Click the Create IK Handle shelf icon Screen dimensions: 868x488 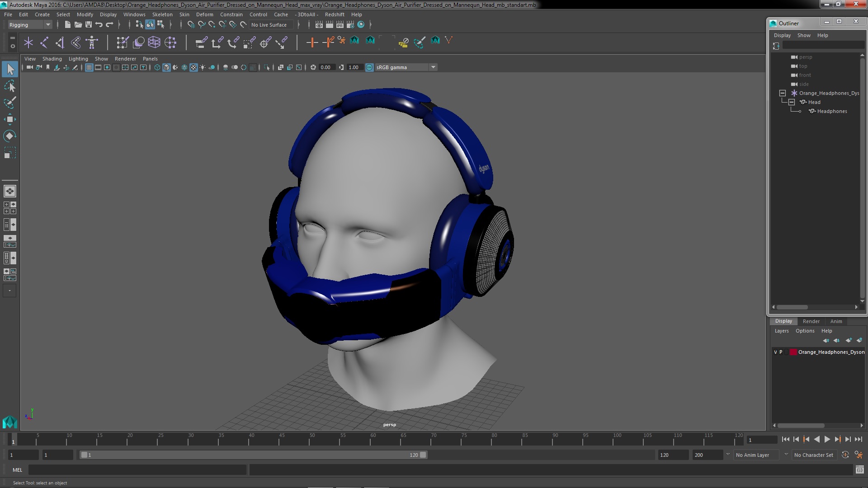60,42
